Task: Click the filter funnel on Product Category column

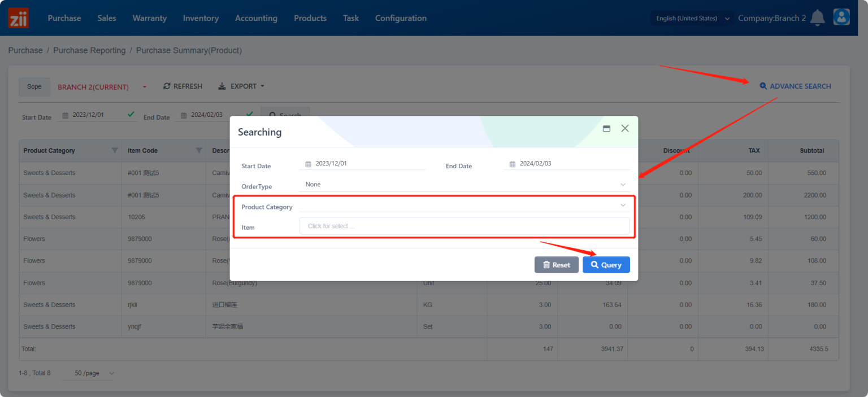Action: point(115,151)
